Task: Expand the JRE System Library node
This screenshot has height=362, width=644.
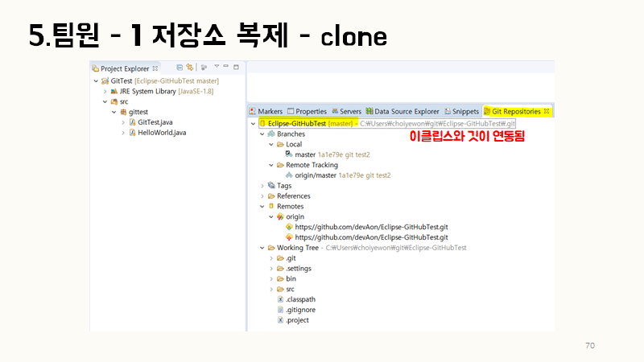Action: (x=104, y=91)
